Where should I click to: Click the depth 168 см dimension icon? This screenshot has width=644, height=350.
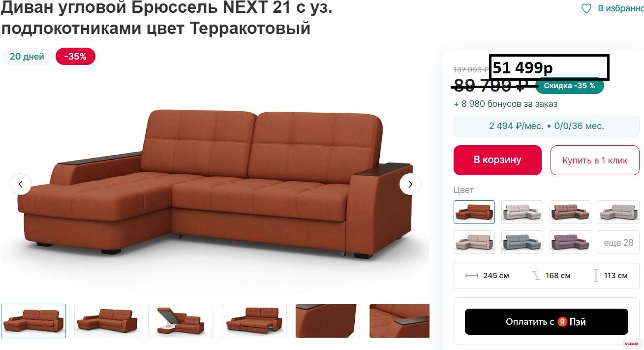536,276
